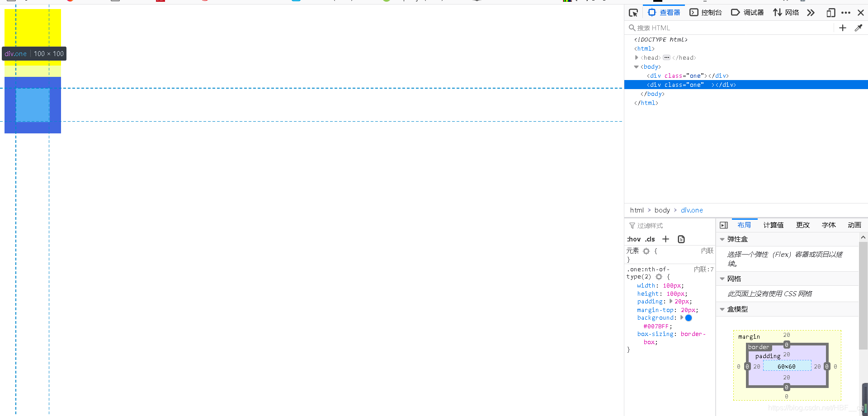Click the selector highlighter beside 元素
Screen dimensions: 868x416
click(646, 251)
